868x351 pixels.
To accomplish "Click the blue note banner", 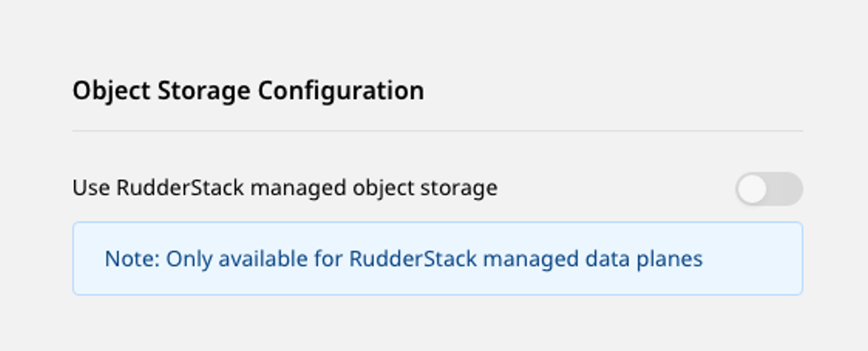I will pyautogui.click(x=438, y=259).
